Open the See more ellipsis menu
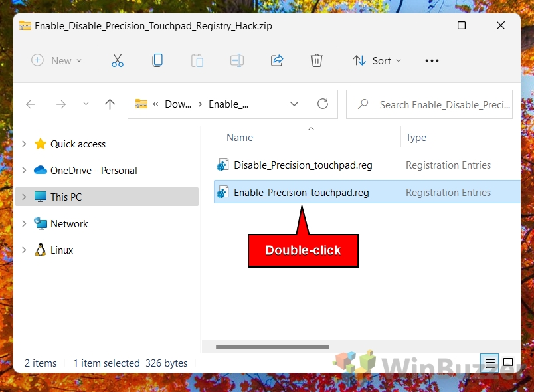Screen dimensions: 534x392 point(432,60)
